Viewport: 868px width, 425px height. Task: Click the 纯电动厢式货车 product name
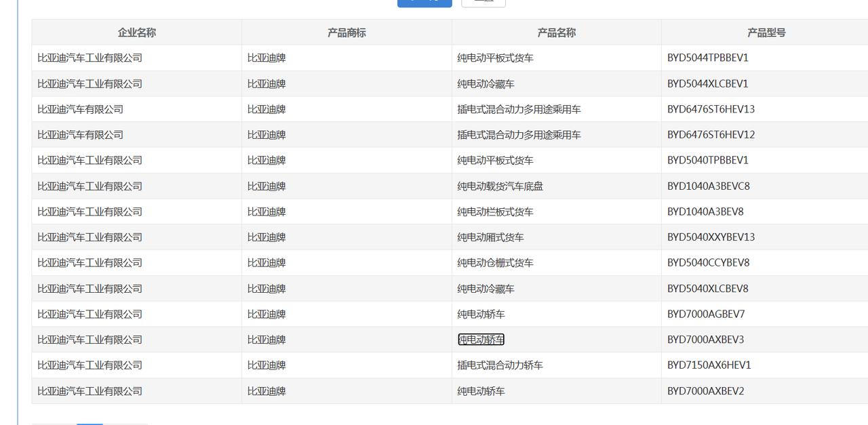pyautogui.click(x=491, y=237)
